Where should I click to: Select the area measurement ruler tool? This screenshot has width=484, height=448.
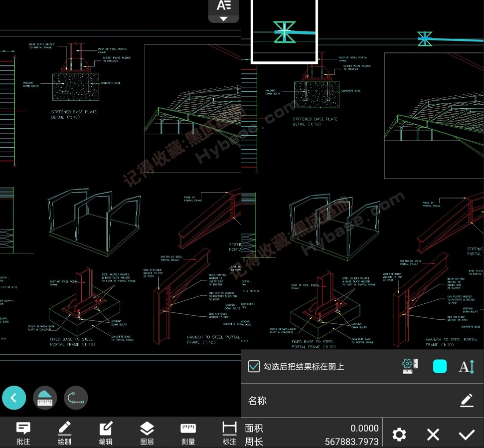coord(45,398)
